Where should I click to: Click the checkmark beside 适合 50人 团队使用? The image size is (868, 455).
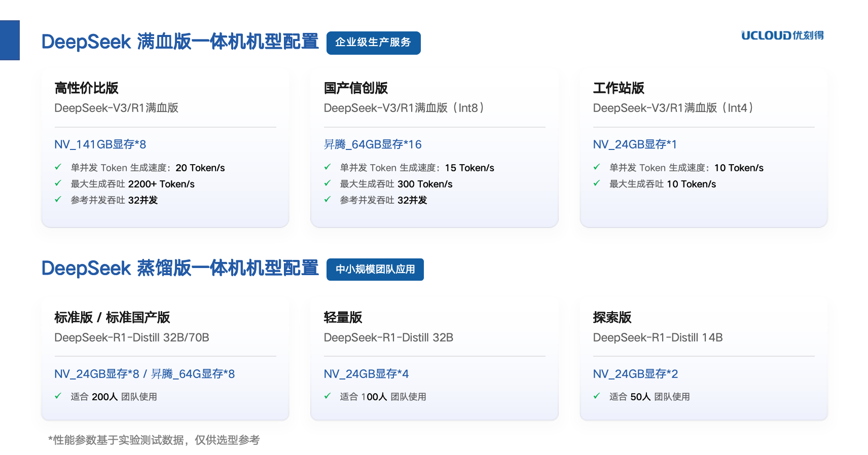[x=597, y=396]
